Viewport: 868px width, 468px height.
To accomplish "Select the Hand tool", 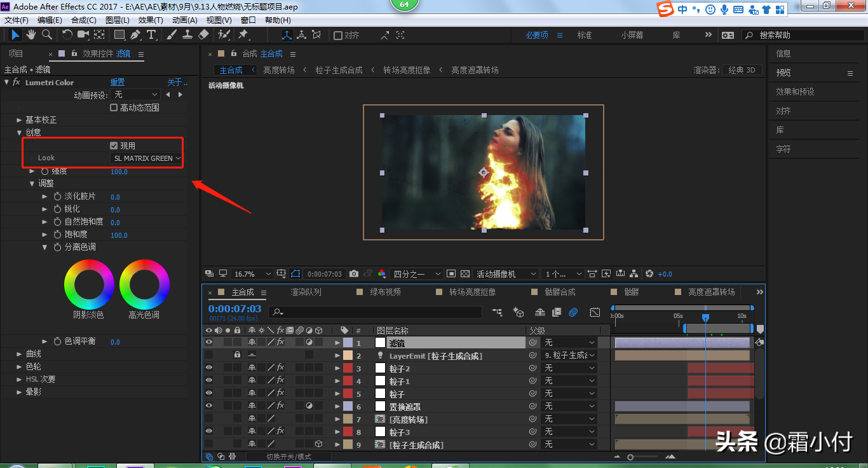I will click(31, 35).
